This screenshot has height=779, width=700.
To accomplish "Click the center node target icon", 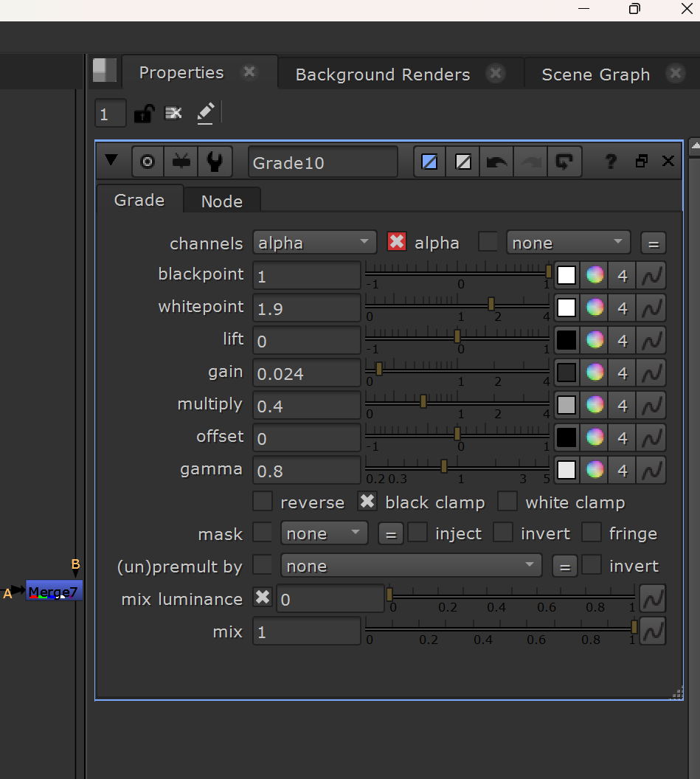I will [147, 162].
